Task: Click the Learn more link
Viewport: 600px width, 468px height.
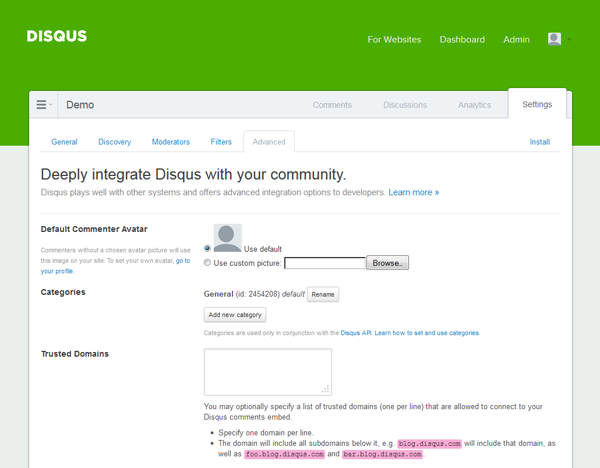Action: 413,192
